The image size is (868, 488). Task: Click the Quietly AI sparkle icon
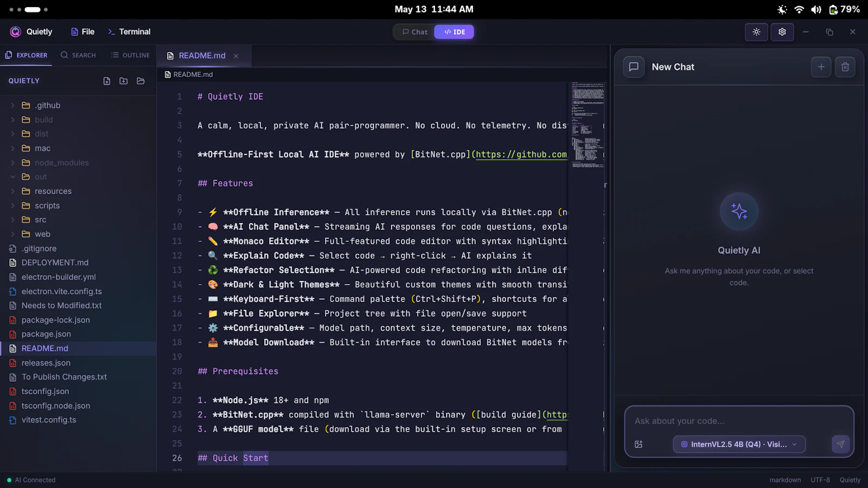739,211
